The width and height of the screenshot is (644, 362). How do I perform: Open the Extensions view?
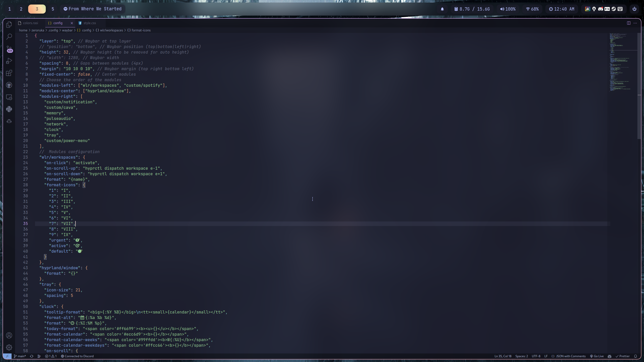tap(9, 73)
